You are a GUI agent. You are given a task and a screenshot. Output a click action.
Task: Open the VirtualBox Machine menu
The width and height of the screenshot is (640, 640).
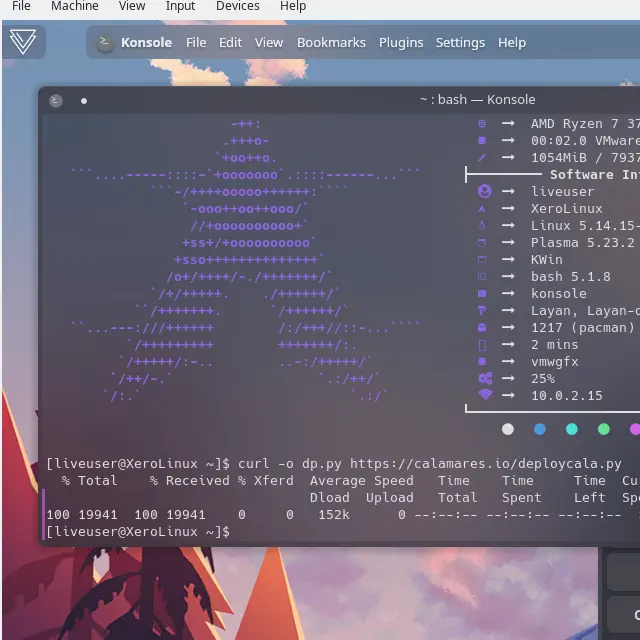75,6
